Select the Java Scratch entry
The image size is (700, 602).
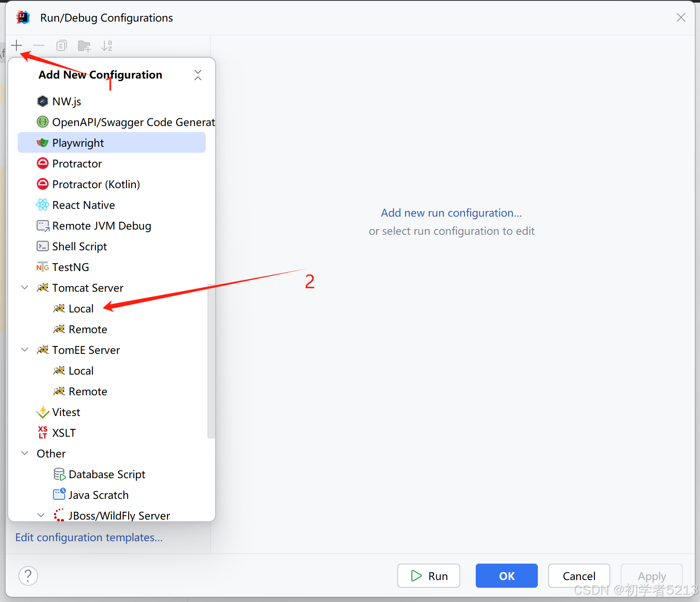[x=112, y=495]
